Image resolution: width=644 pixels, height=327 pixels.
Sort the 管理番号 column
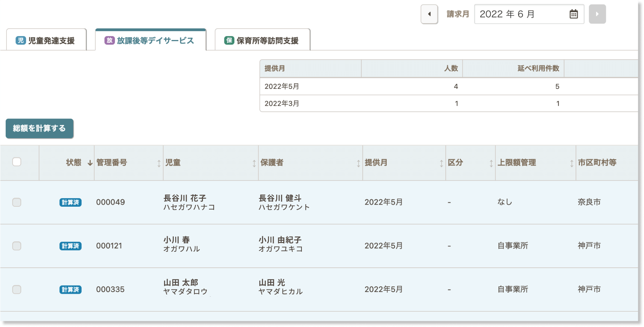point(159,163)
